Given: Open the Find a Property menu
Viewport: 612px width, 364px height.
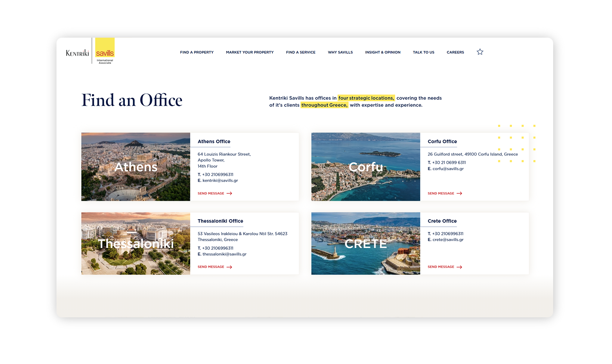Looking at the screenshot, I should coord(197,52).
